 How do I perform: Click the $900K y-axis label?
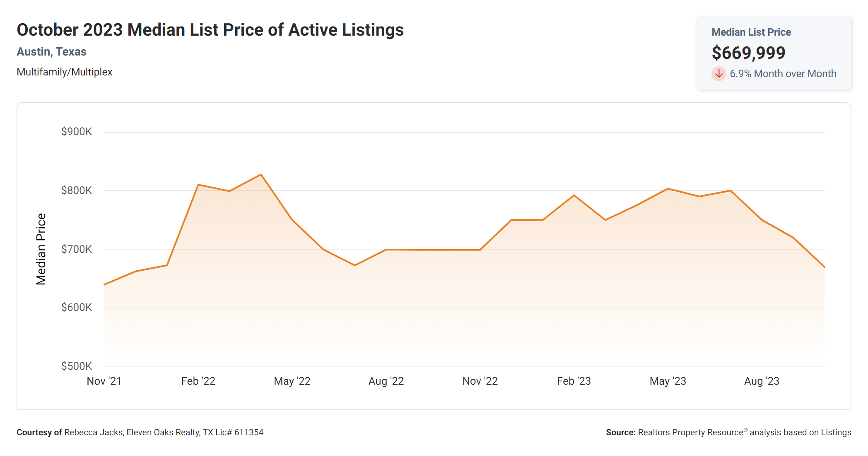tap(77, 132)
